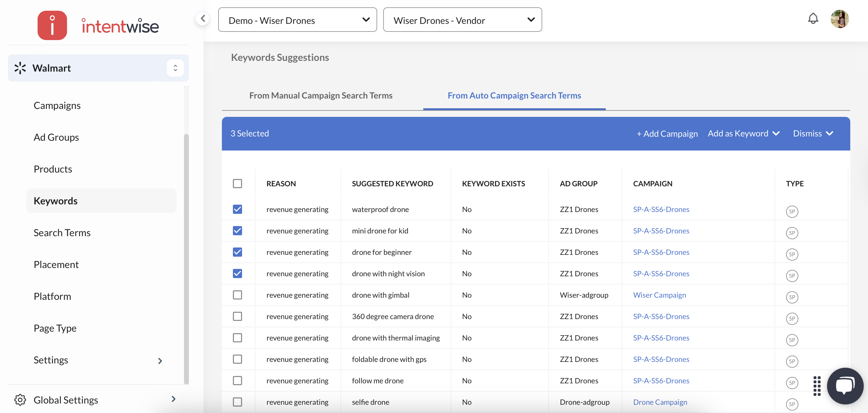Uncheck the waterproof drone row

click(x=237, y=209)
